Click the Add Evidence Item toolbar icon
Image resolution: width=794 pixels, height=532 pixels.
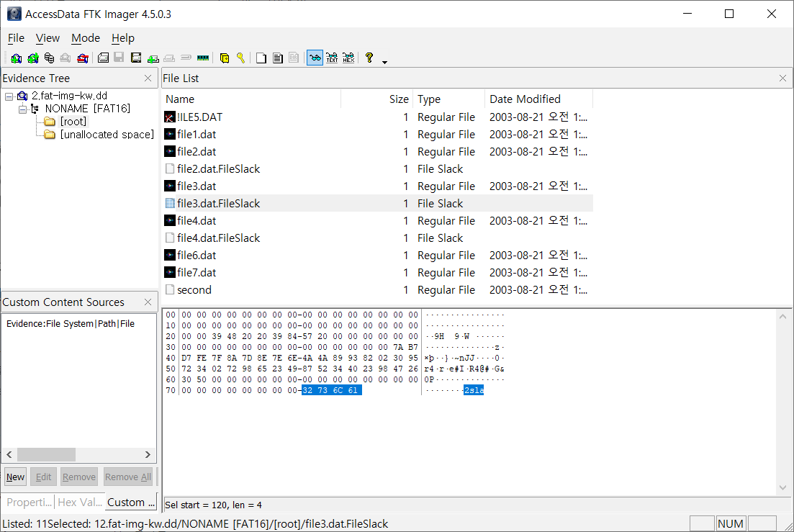coord(17,58)
